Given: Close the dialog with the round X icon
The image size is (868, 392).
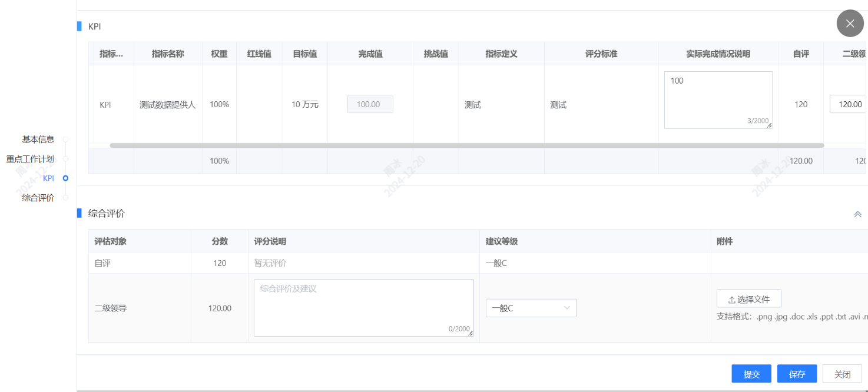Looking at the screenshot, I should coord(850,24).
